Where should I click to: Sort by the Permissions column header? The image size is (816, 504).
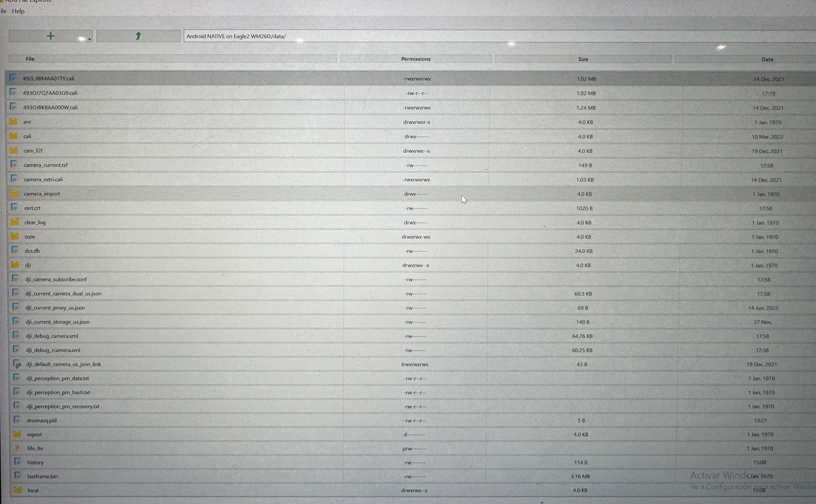(x=416, y=59)
